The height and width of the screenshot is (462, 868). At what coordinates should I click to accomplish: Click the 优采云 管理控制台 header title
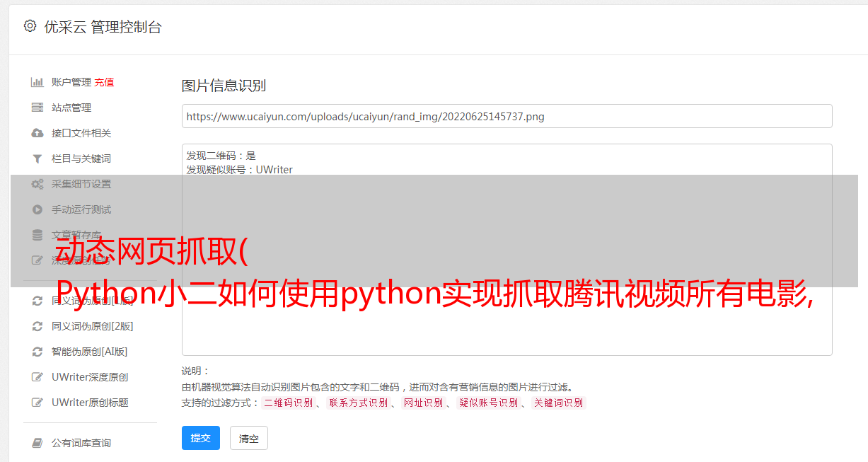tap(103, 27)
